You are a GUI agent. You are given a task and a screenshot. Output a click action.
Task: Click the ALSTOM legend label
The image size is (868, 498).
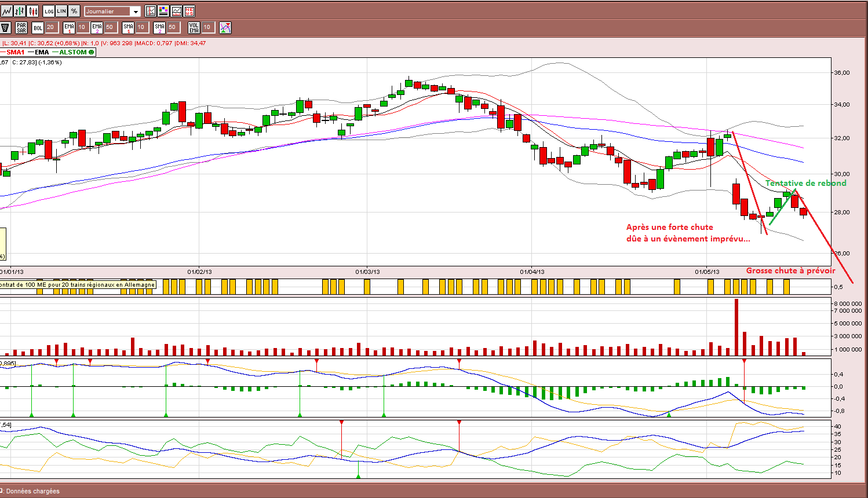(73, 52)
